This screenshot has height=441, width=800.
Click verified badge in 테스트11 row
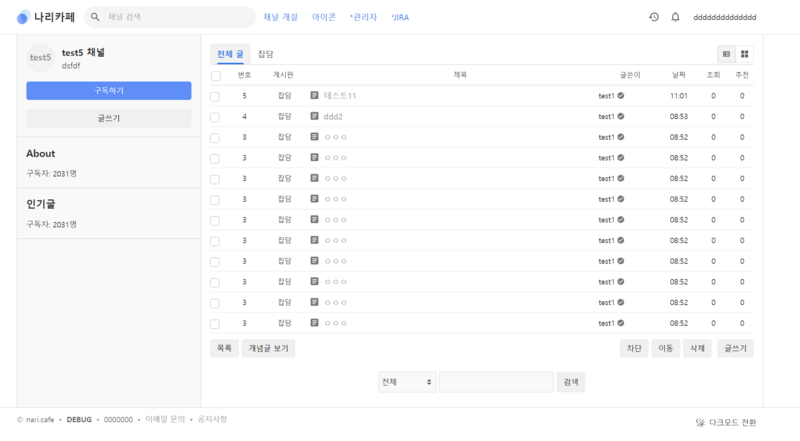(621, 95)
